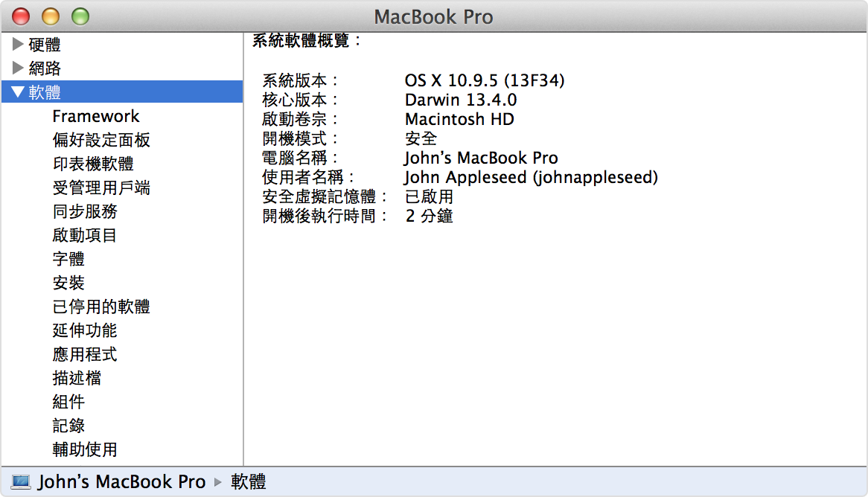
Task: Click 軟體 in the bottom path bar
Action: [x=249, y=481]
